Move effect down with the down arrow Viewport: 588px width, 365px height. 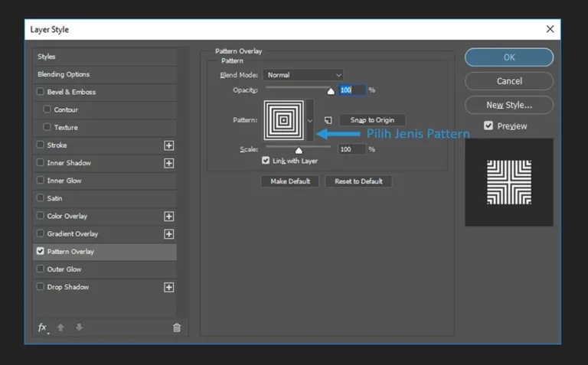79,328
